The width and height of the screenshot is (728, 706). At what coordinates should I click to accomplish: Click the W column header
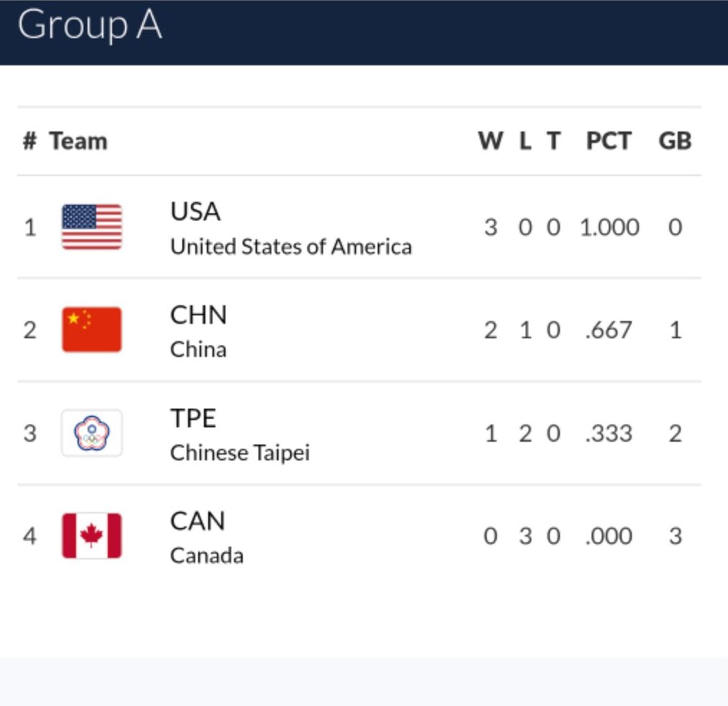(490, 141)
